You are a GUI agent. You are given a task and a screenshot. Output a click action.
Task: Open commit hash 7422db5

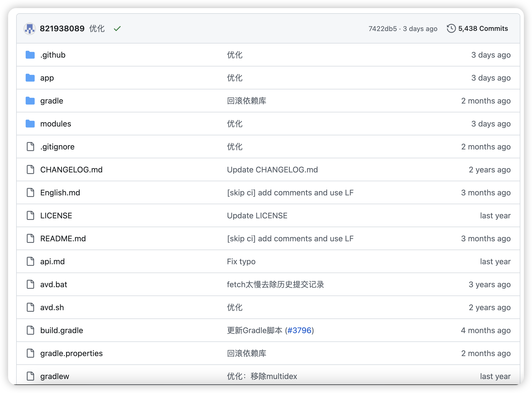pyautogui.click(x=383, y=29)
